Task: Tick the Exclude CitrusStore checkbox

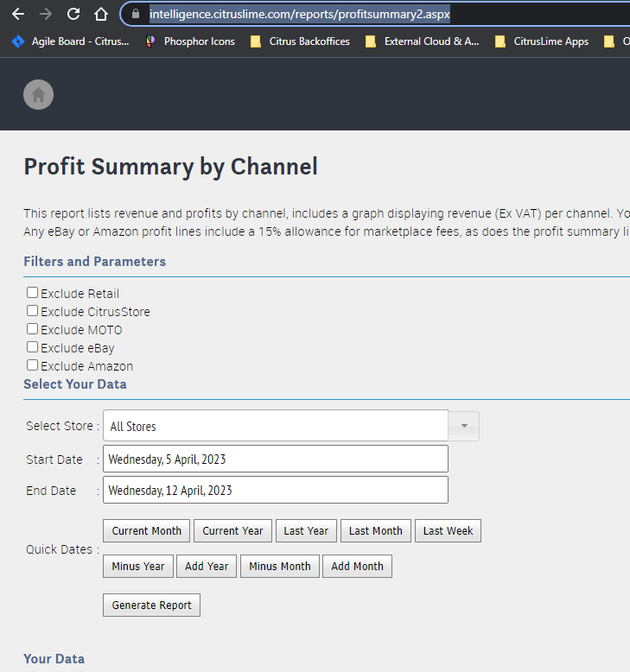Action: click(x=33, y=311)
